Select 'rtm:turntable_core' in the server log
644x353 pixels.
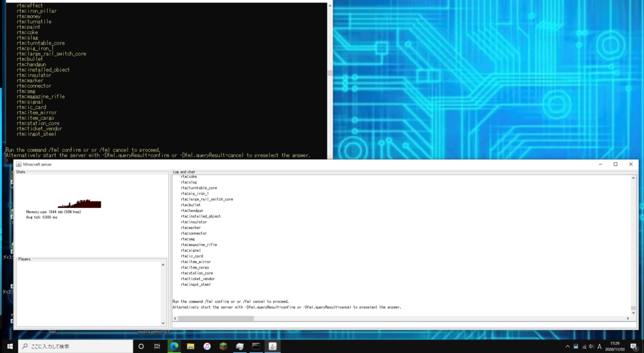199,187
